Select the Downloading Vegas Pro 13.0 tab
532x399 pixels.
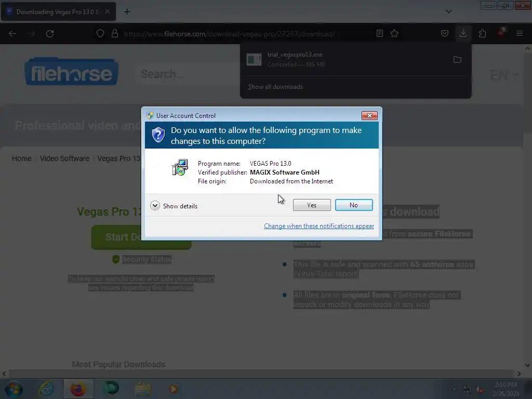(58, 12)
